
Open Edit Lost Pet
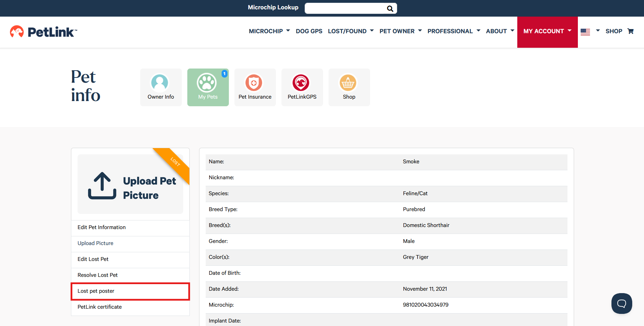point(130,259)
